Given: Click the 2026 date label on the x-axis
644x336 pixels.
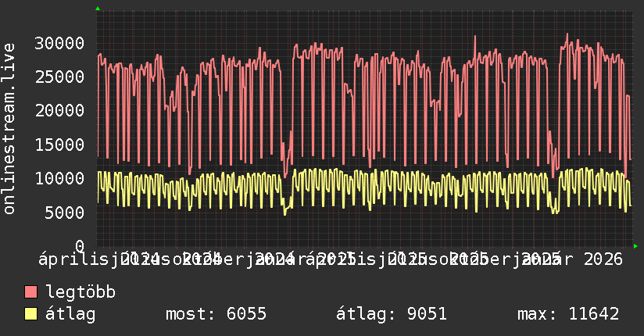Looking at the screenshot, I should tap(603, 259).
